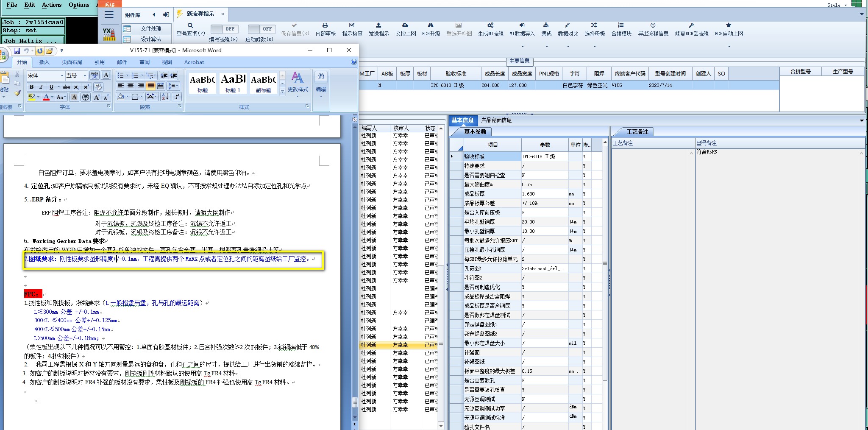The width and height of the screenshot is (868, 430).
Task: Center the paragraph text
Action: (131, 86)
